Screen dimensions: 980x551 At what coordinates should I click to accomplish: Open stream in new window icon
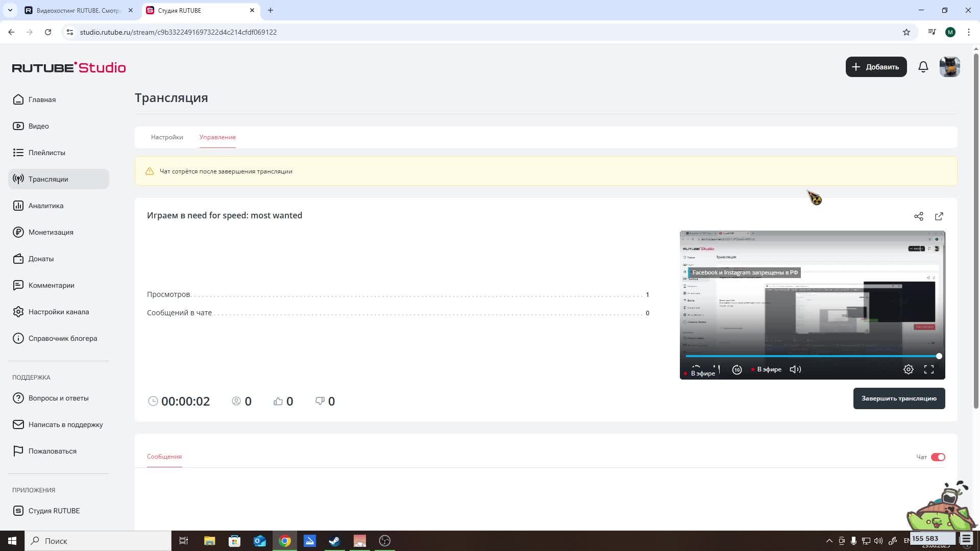click(x=939, y=216)
